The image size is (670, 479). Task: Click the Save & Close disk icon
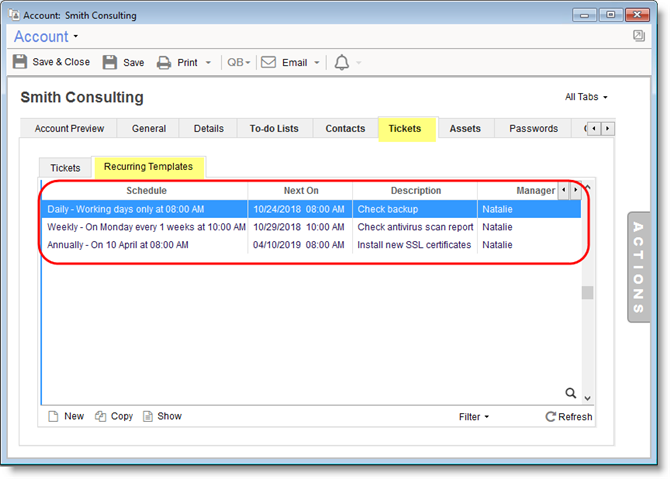20,62
